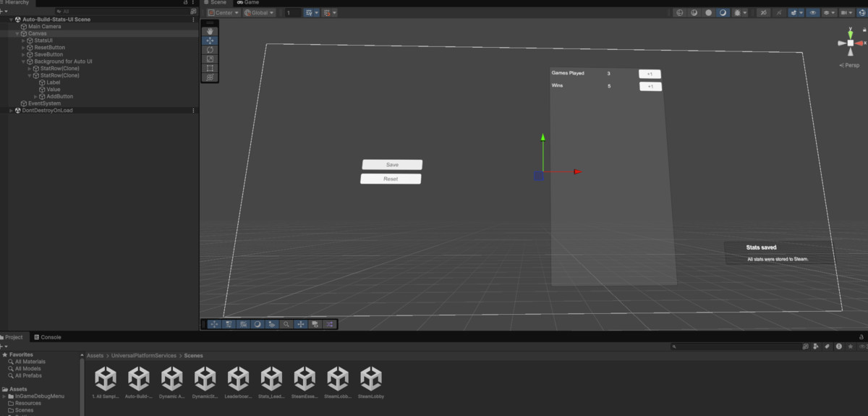The image size is (868, 416).
Task: Select the Scale tool in scene overlay
Action: tap(210, 59)
